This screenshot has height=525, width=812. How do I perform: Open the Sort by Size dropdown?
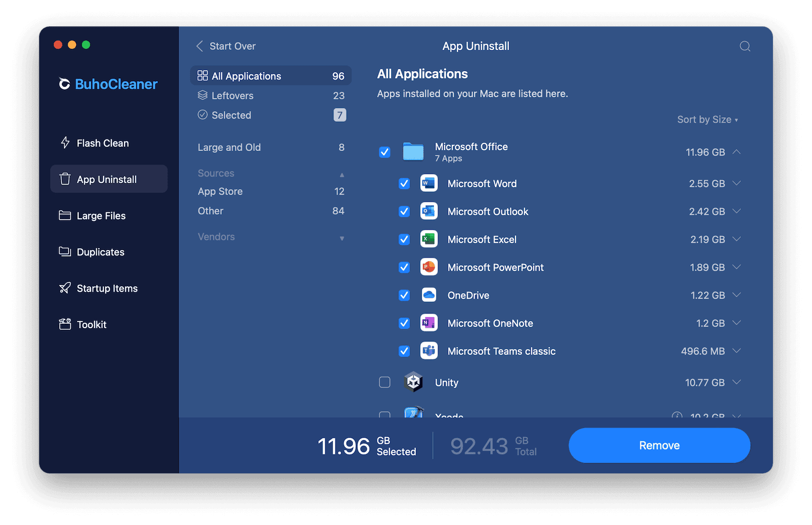click(707, 120)
